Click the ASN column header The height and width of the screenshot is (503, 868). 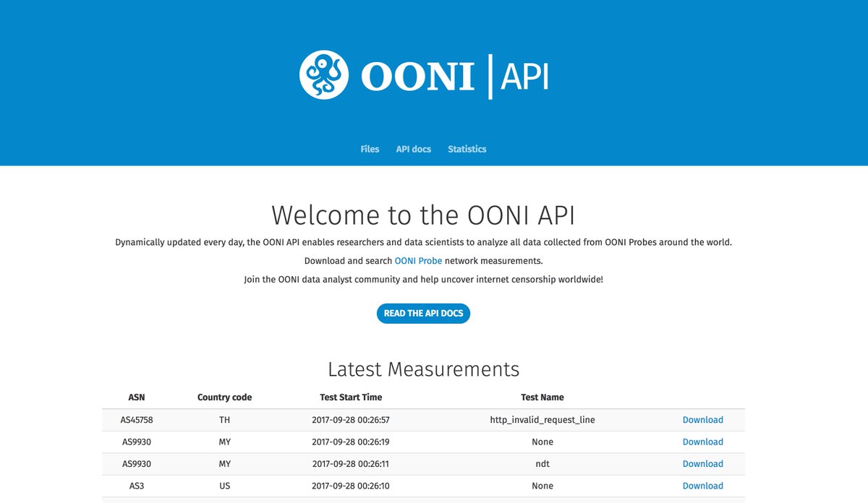137,397
